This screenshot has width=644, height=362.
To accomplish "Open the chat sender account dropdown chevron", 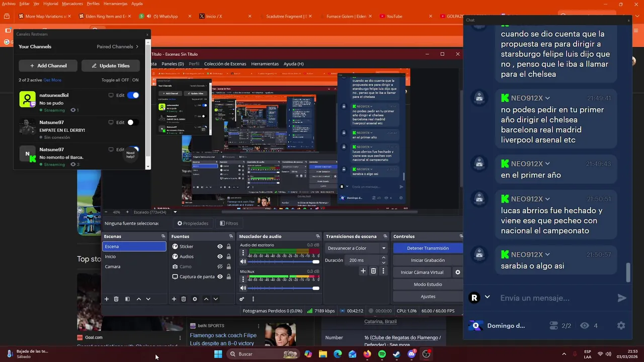I will point(487,297).
